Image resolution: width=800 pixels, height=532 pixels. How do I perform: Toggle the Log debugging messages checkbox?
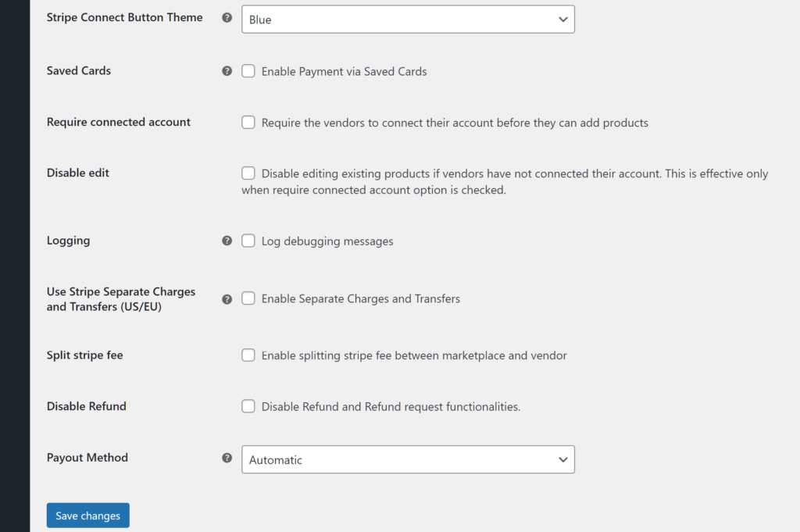tap(248, 241)
